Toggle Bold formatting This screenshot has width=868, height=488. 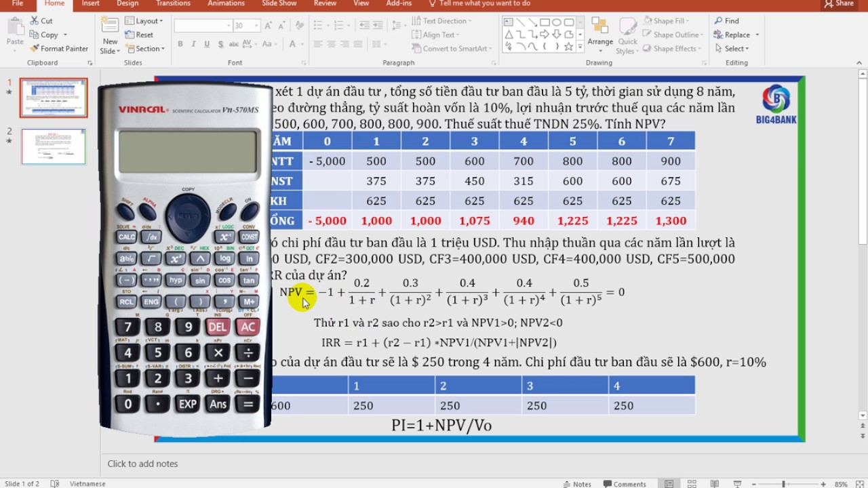pos(180,44)
